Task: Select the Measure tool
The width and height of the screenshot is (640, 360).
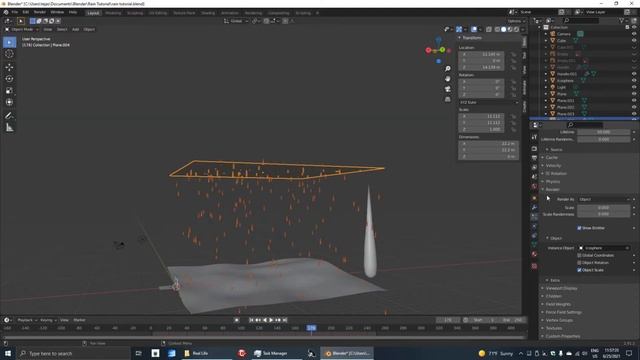Action: (9, 128)
